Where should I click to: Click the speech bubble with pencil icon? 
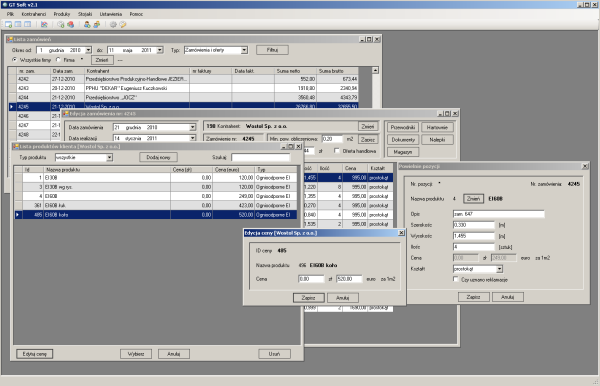click(123, 24)
